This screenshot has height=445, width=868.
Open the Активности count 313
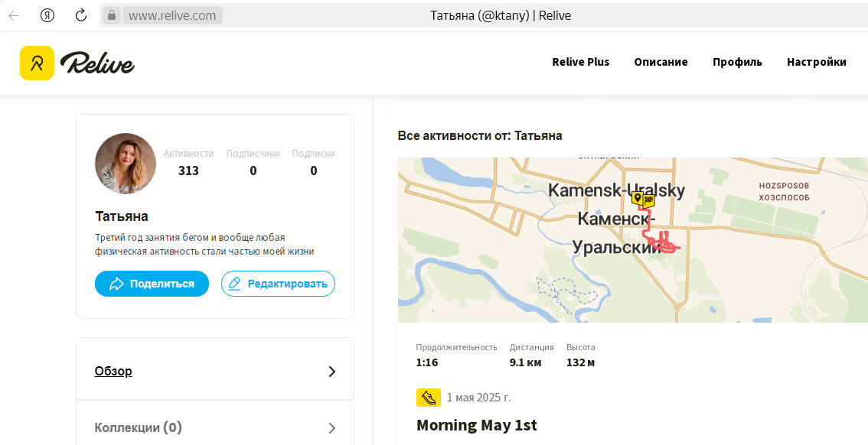pyautogui.click(x=189, y=171)
